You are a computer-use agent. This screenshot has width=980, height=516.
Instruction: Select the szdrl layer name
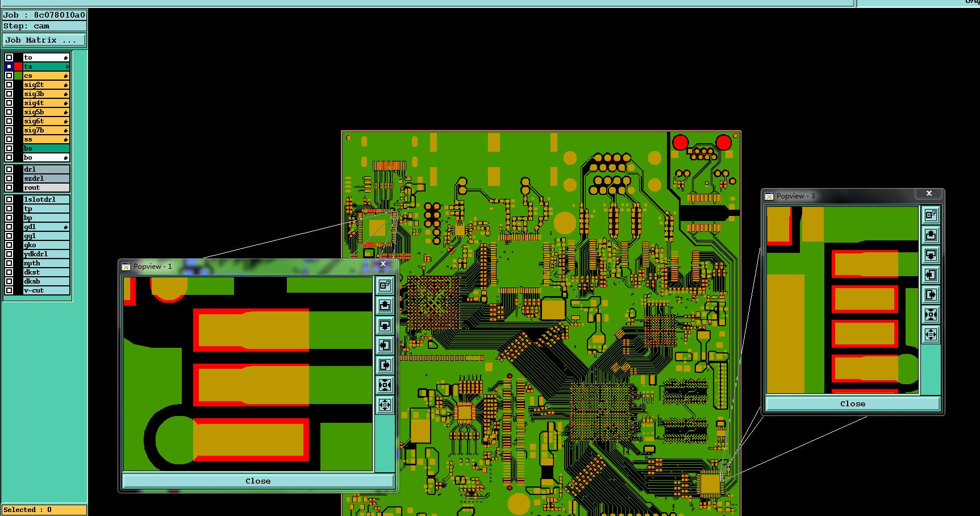[46, 178]
